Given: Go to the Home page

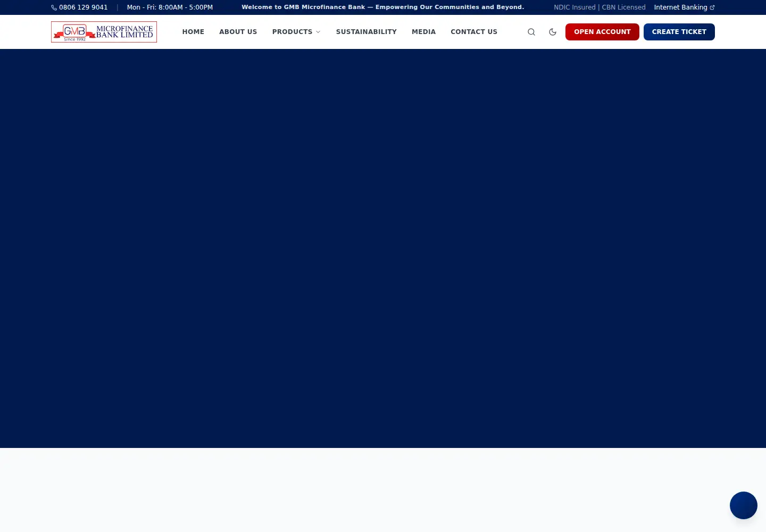Looking at the screenshot, I should point(193,32).
